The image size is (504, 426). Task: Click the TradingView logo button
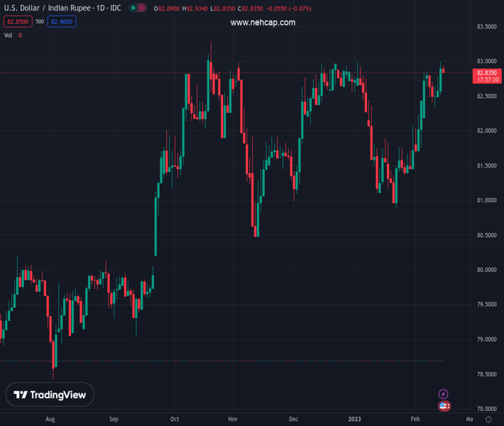(50, 395)
